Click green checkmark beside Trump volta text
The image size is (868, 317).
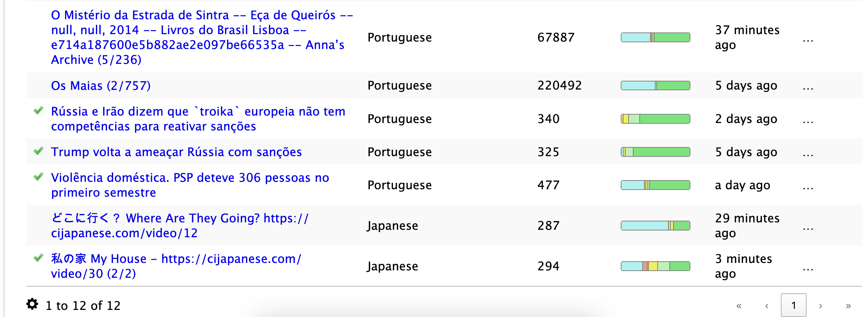(39, 151)
